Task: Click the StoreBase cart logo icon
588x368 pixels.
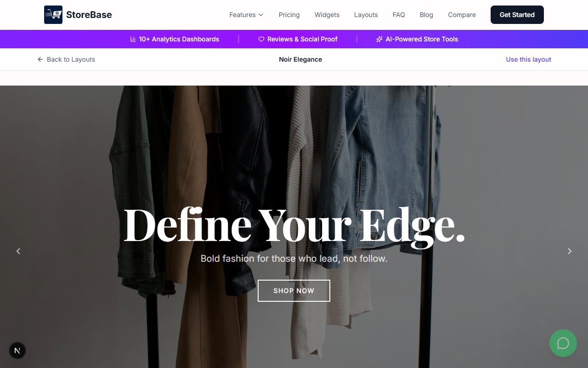Action: coord(53,15)
